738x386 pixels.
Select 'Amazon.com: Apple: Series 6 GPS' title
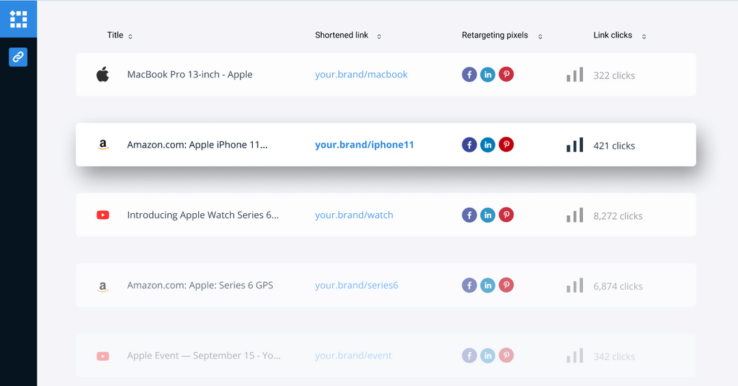(x=200, y=285)
